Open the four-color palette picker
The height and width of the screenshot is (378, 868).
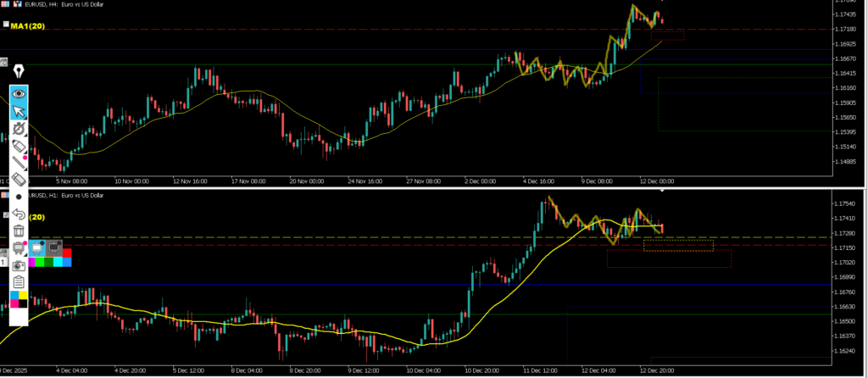19,299
